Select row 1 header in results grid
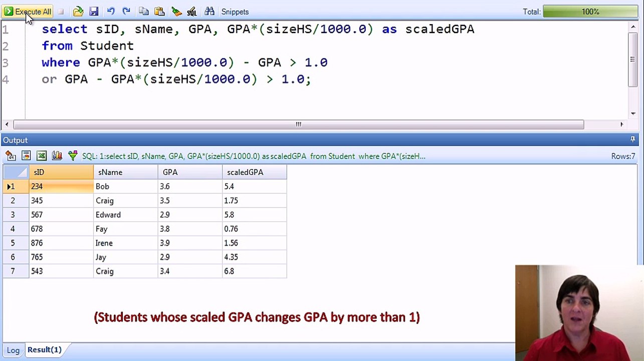 pos(16,187)
